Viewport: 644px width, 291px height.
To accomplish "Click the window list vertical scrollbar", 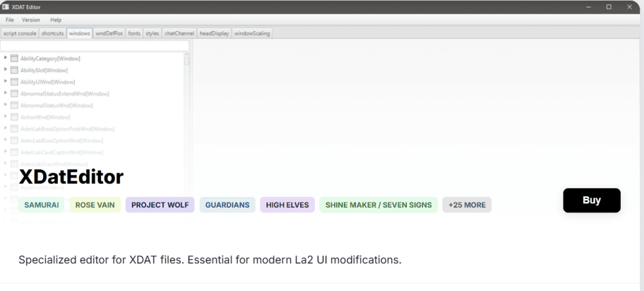I will [x=187, y=97].
